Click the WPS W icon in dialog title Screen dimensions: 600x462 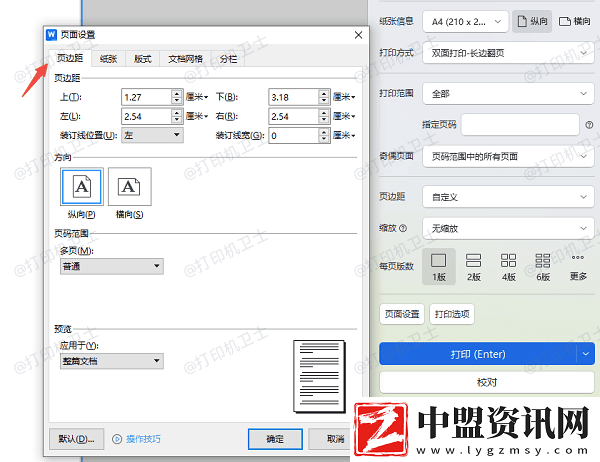pos(51,34)
